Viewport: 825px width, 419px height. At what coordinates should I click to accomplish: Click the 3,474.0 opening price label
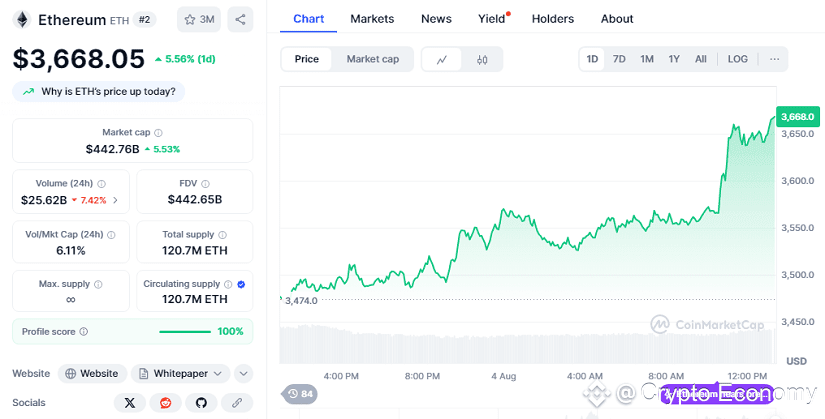(x=301, y=301)
